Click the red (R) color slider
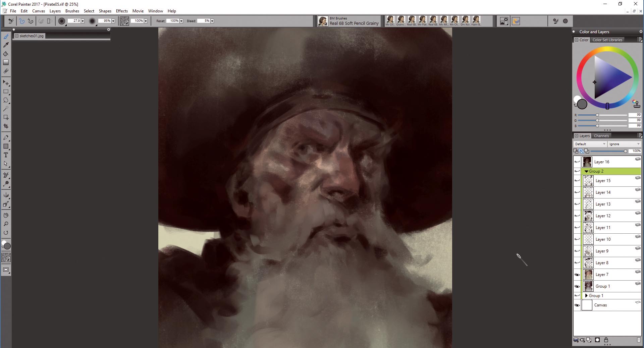Image resolution: width=644 pixels, height=348 pixels. pyautogui.click(x=602, y=115)
